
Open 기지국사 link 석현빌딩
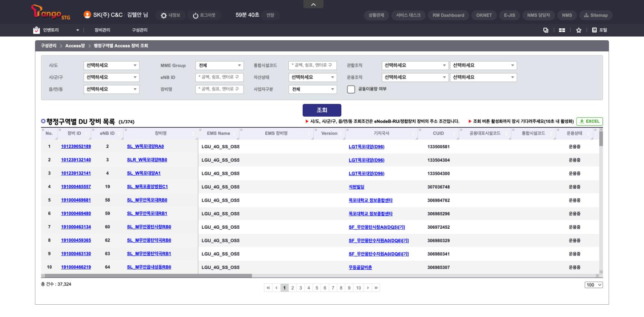tap(356, 187)
